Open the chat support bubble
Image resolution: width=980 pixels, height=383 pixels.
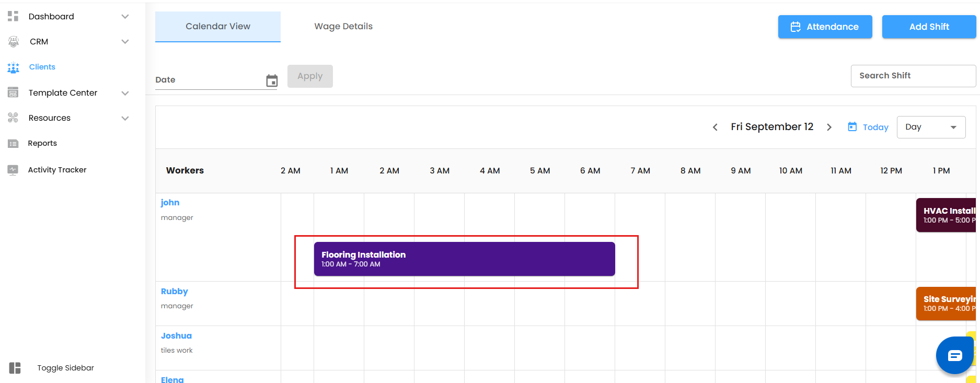tap(954, 355)
